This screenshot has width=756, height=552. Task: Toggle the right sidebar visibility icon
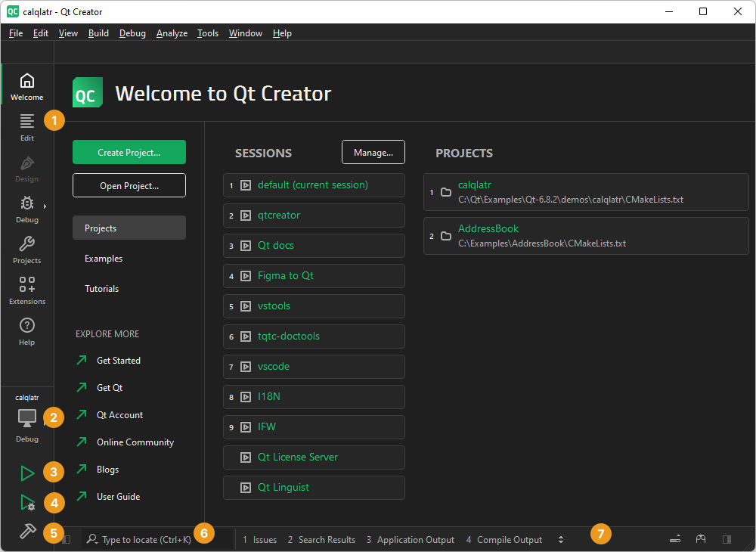[727, 539]
